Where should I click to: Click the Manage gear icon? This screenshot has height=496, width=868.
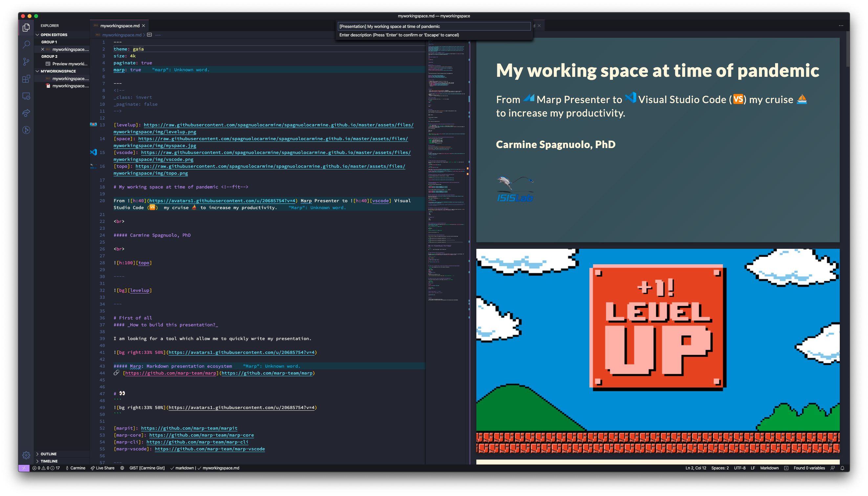pos(26,455)
